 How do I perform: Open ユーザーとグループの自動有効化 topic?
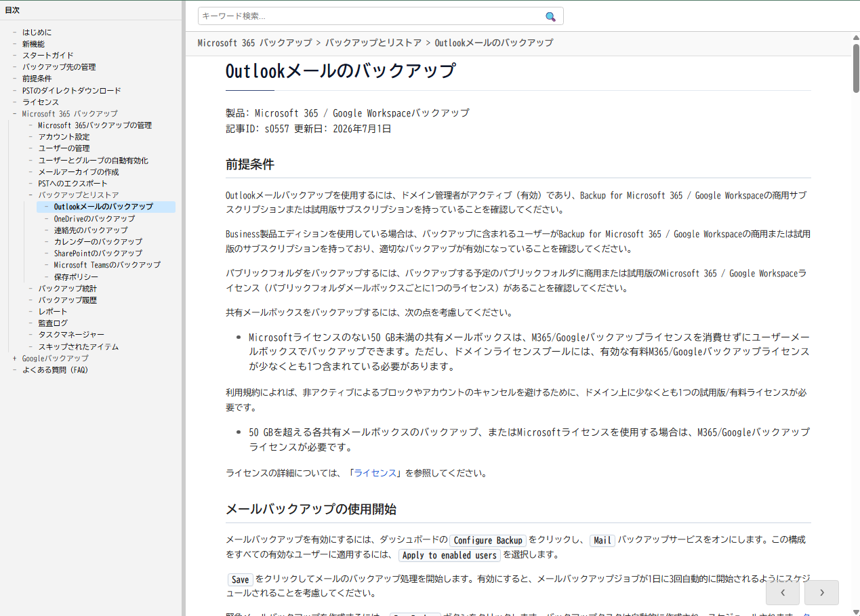point(93,161)
